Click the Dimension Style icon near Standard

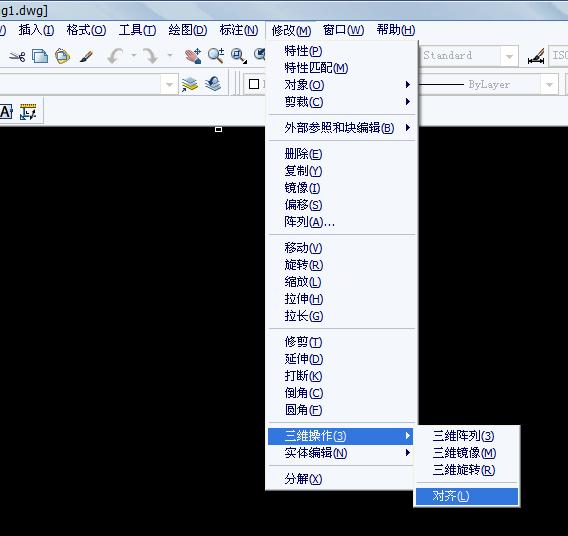pos(536,56)
